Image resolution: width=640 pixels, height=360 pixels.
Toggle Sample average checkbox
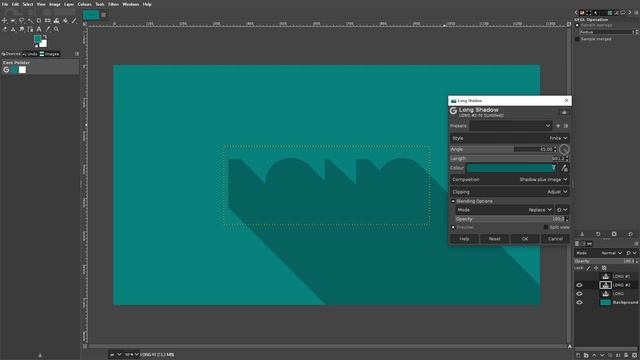[x=577, y=25]
